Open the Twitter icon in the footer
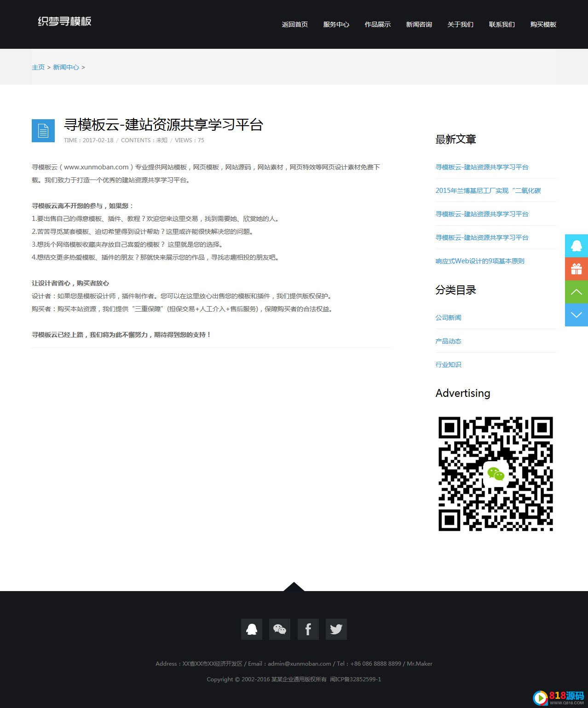The width and height of the screenshot is (588, 708). tap(336, 629)
